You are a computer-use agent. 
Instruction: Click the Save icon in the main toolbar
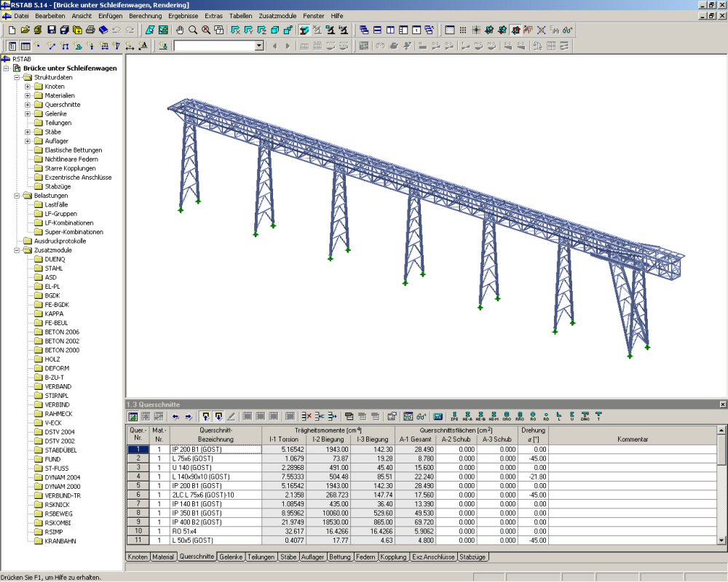(x=52, y=30)
